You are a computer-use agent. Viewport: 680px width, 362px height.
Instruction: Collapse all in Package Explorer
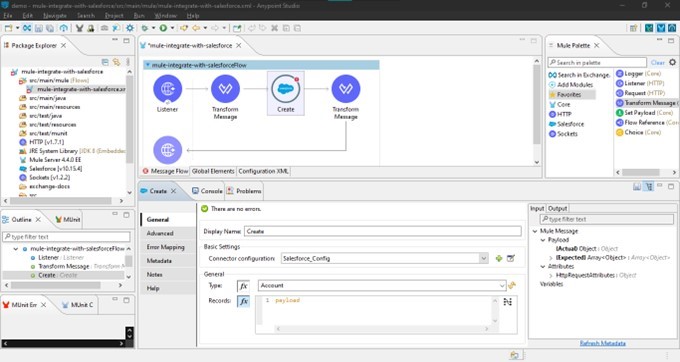pyautogui.click(x=105, y=62)
